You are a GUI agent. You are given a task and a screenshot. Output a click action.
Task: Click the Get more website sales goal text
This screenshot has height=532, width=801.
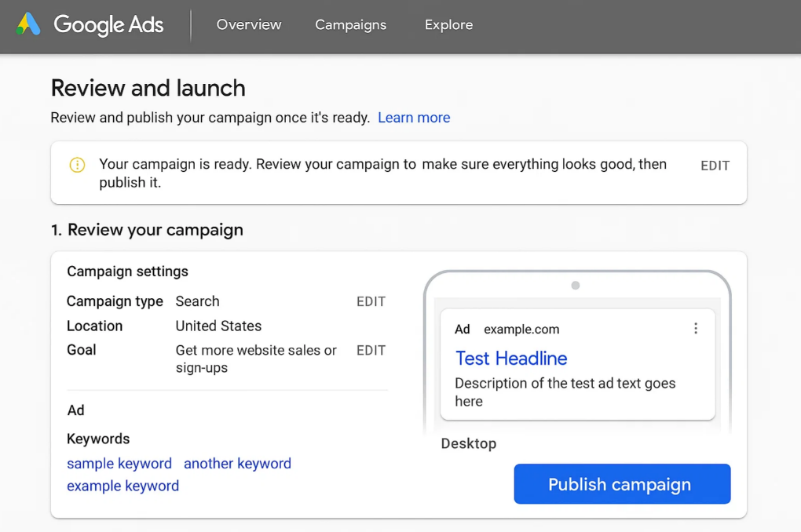[x=256, y=359]
